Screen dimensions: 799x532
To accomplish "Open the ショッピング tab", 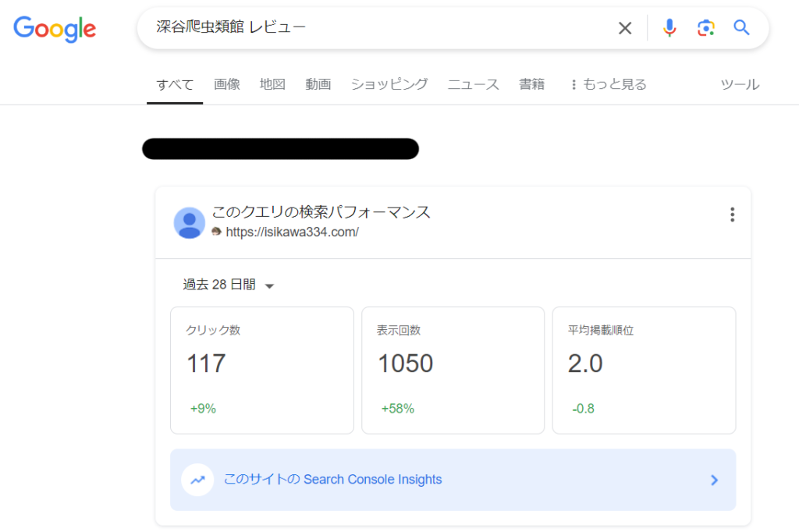I will 389,84.
